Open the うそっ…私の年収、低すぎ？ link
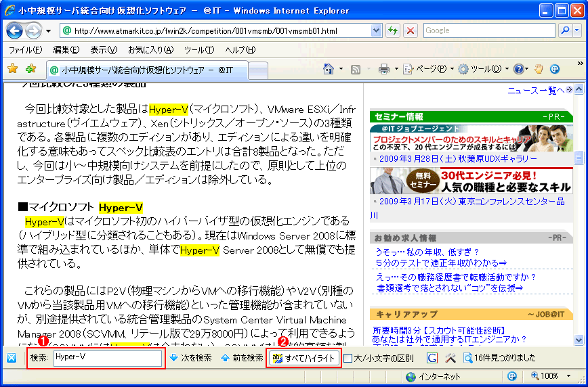Viewport: 588px width, 387px height. (428, 252)
